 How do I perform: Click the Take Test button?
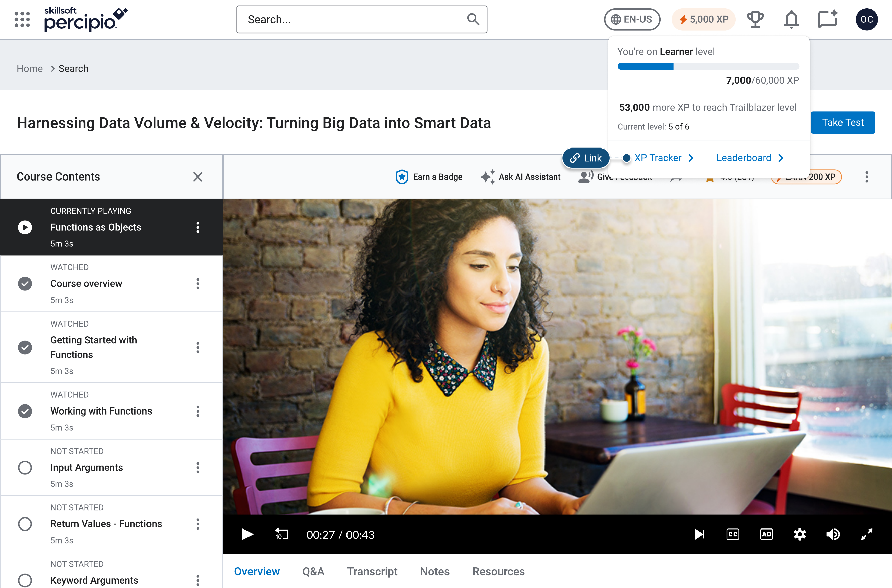coord(843,122)
